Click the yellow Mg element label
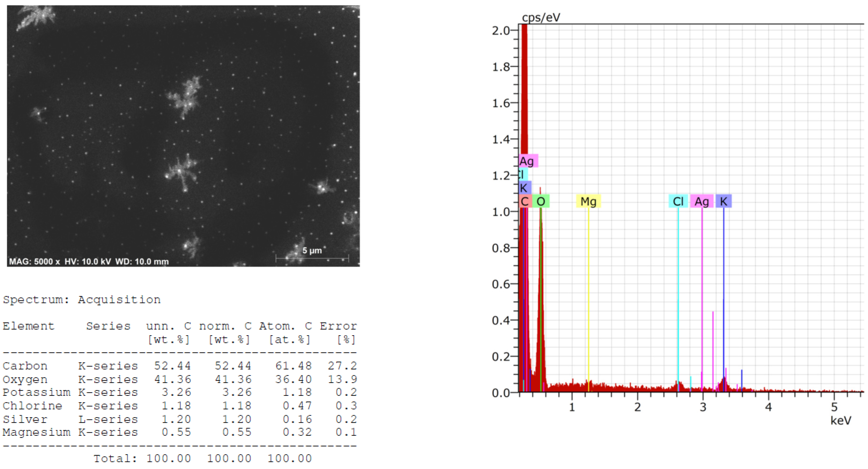Viewport: 868px width, 469px height. [588, 201]
